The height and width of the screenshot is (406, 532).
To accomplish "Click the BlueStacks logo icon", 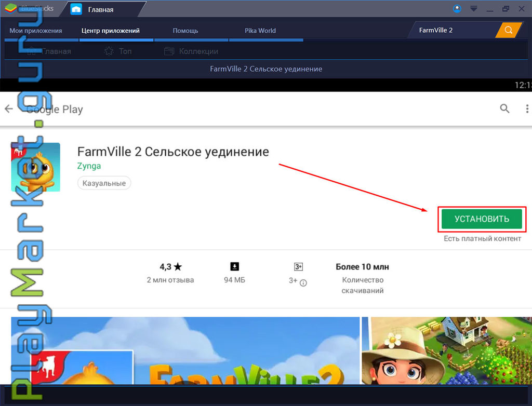I will point(11,8).
